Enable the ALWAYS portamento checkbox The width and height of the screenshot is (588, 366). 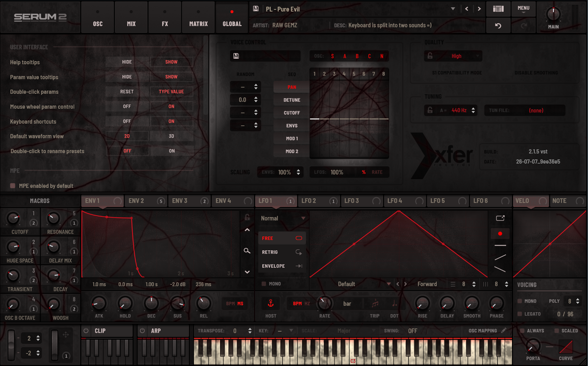click(x=522, y=331)
